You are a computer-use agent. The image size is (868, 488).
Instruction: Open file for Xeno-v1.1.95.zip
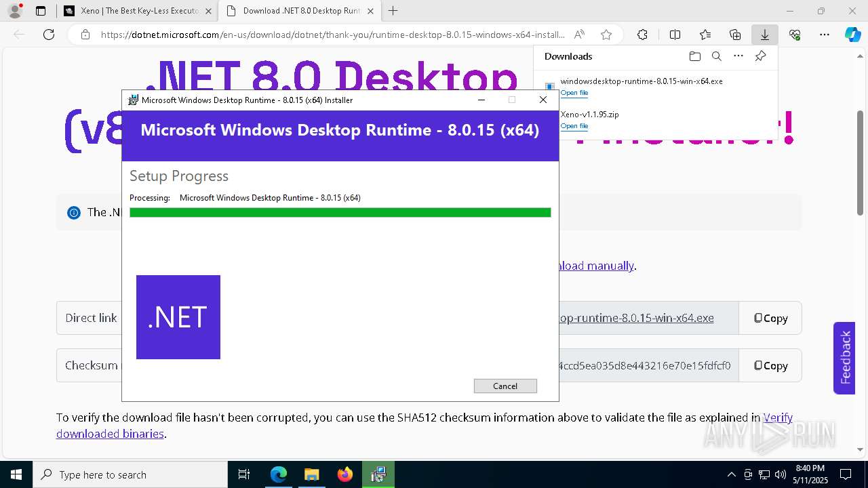tap(574, 126)
